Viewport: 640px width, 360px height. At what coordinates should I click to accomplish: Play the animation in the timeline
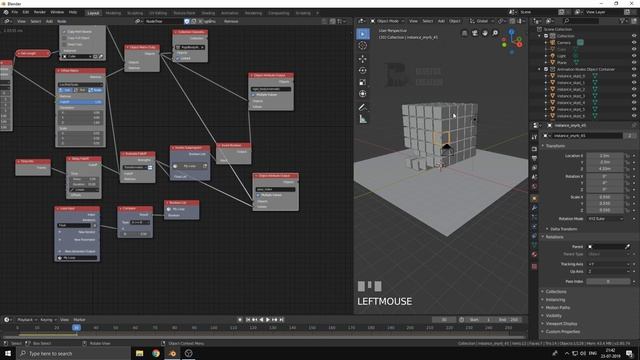pyautogui.click(x=268, y=320)
